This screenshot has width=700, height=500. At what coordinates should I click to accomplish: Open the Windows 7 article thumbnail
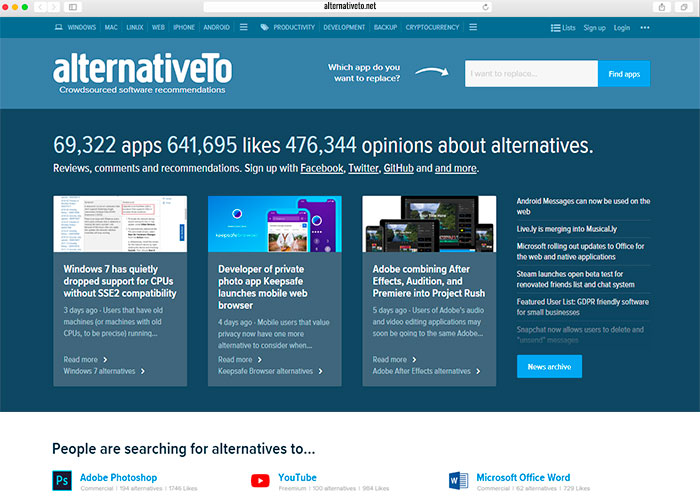(120, 224)
